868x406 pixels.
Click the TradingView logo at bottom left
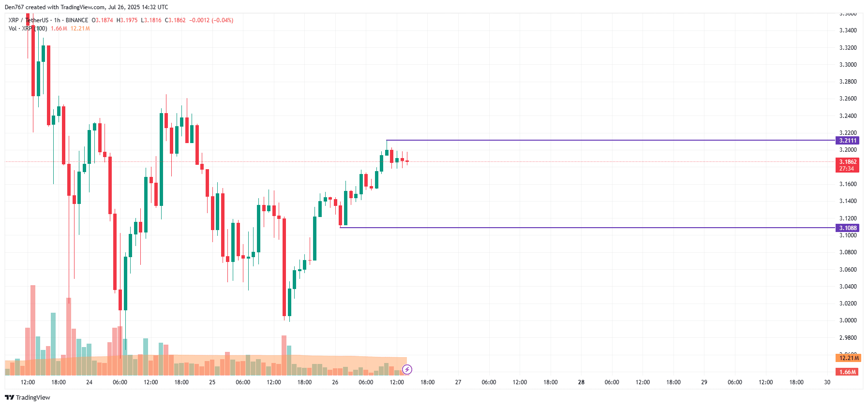28,397
